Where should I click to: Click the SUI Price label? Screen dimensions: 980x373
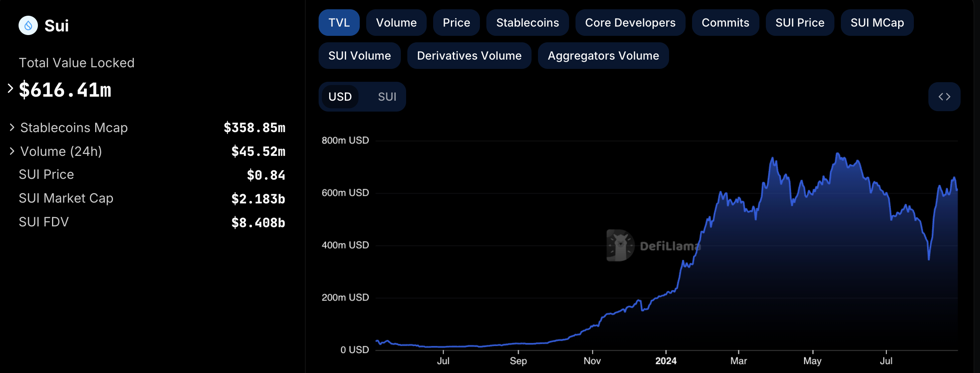click(46, 174)
